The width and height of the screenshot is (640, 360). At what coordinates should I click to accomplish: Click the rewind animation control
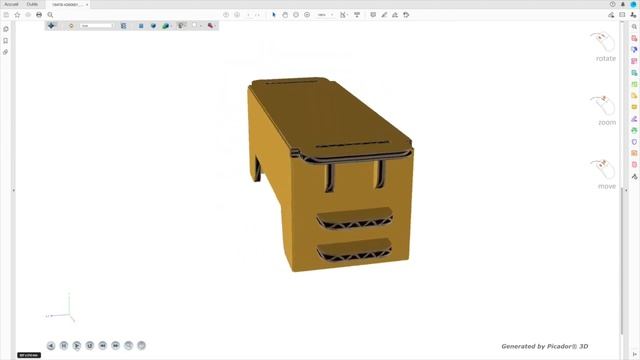tap(102, 346)
